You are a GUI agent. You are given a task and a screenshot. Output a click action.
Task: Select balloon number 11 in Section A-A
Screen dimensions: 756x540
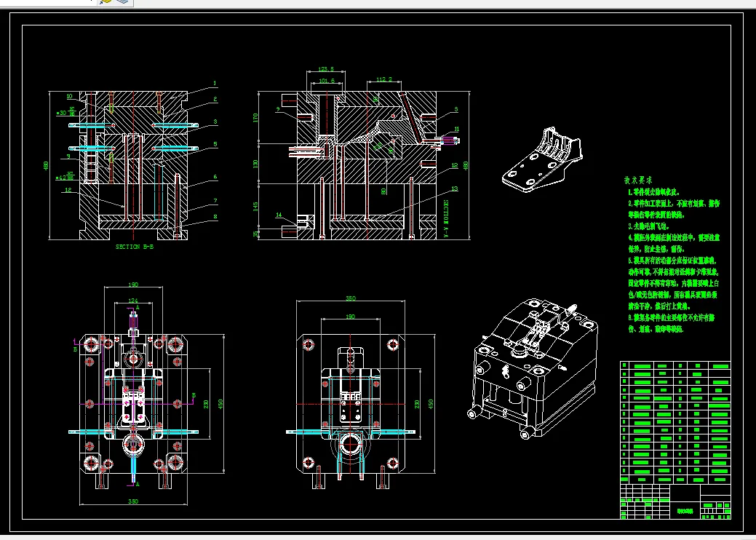tap(456, 130)
